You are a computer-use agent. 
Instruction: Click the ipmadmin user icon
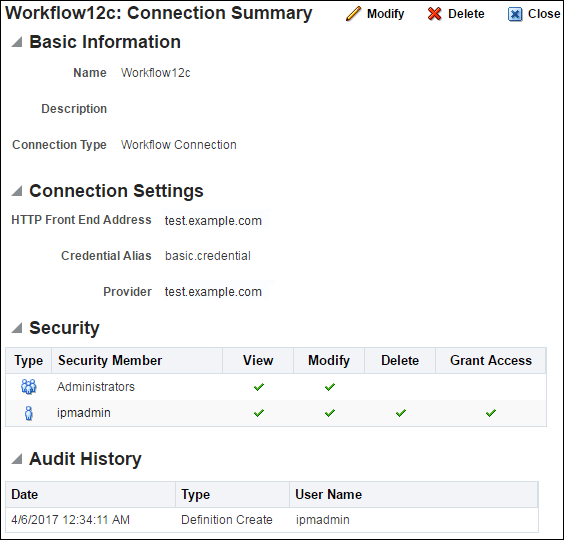pos(28,413)
